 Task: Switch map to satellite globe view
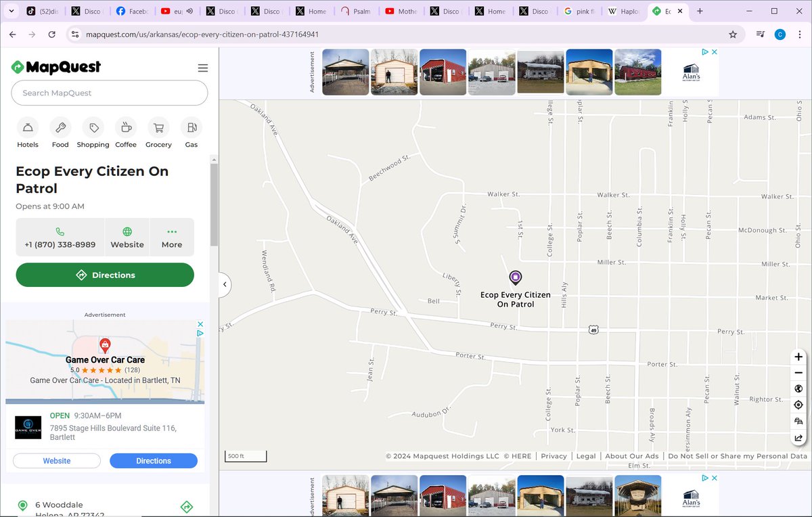click(798, 389)
